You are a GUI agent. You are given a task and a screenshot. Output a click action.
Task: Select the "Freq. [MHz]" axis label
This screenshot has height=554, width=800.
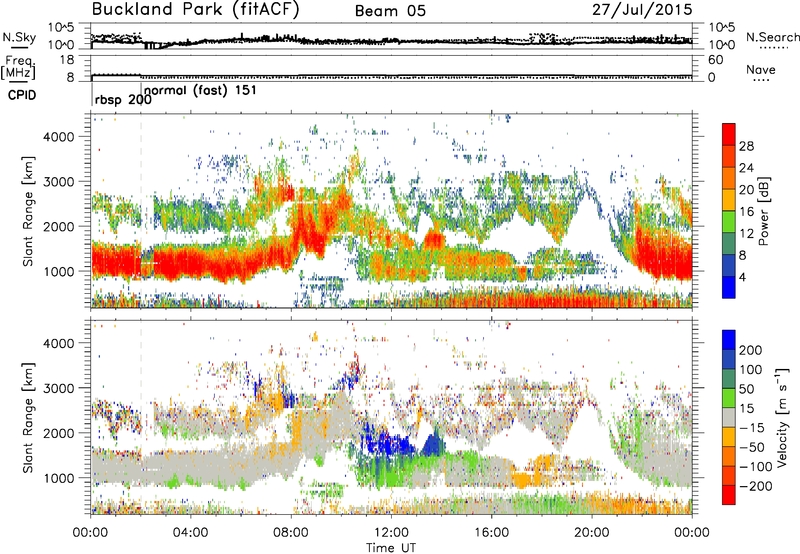pos(18,68)
